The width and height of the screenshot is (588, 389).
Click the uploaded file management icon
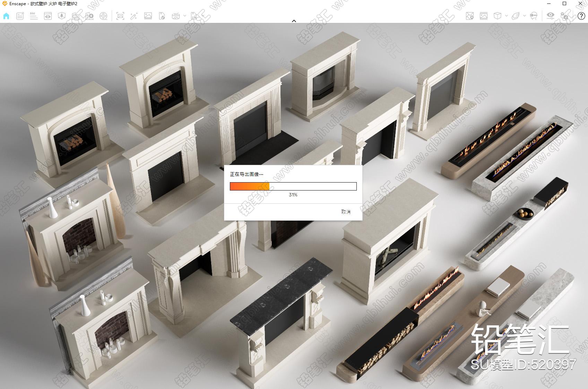[x=162, y=16]
